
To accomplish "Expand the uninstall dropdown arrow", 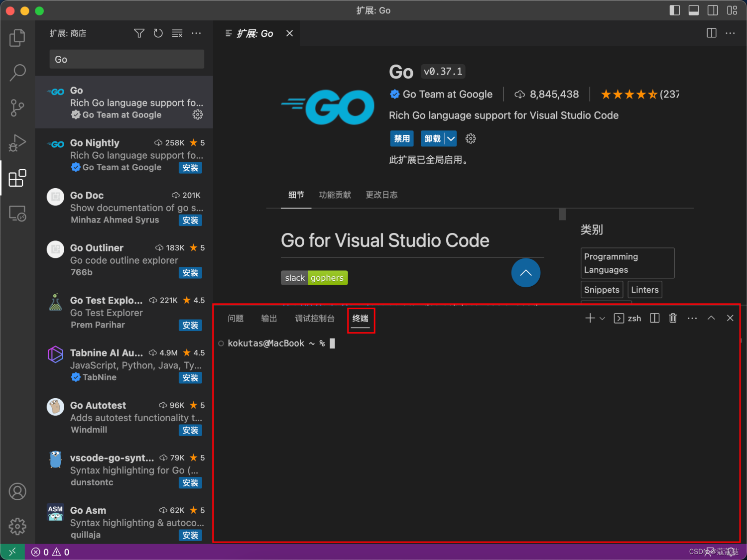I will (451, 139).
